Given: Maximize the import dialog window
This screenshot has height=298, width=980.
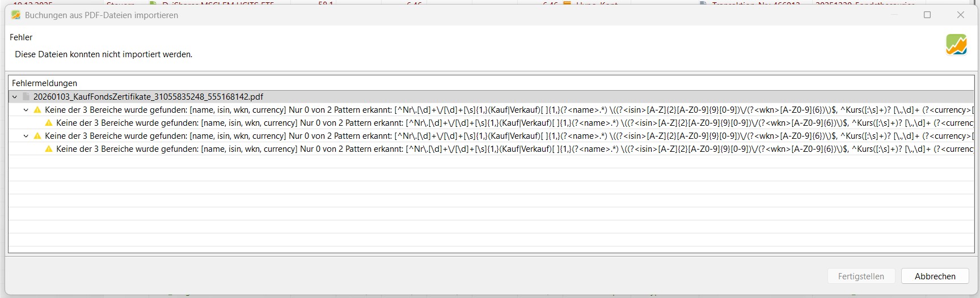Looking at the screenshot, I should pos(927,15).
